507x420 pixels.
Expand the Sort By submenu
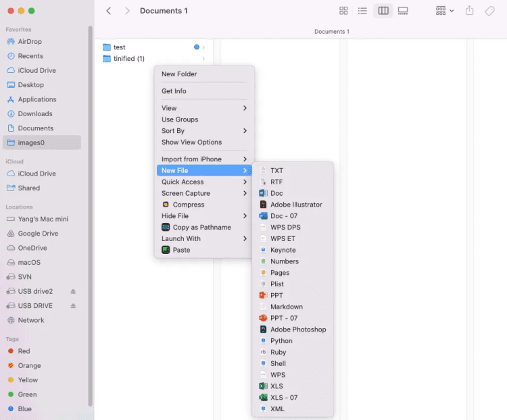204,130
